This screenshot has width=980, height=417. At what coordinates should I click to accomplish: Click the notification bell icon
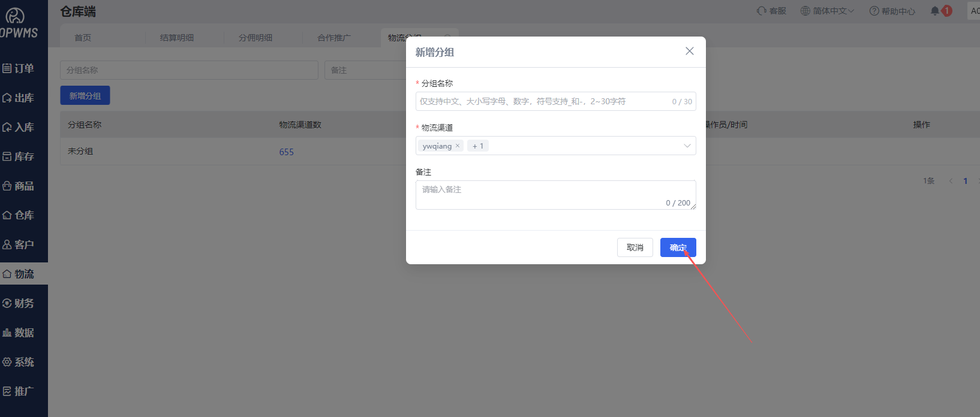coord(934,11)
